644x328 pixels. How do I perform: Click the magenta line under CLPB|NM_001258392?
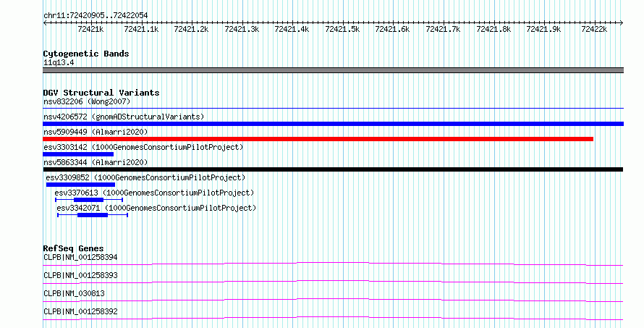tap(333, 318)
